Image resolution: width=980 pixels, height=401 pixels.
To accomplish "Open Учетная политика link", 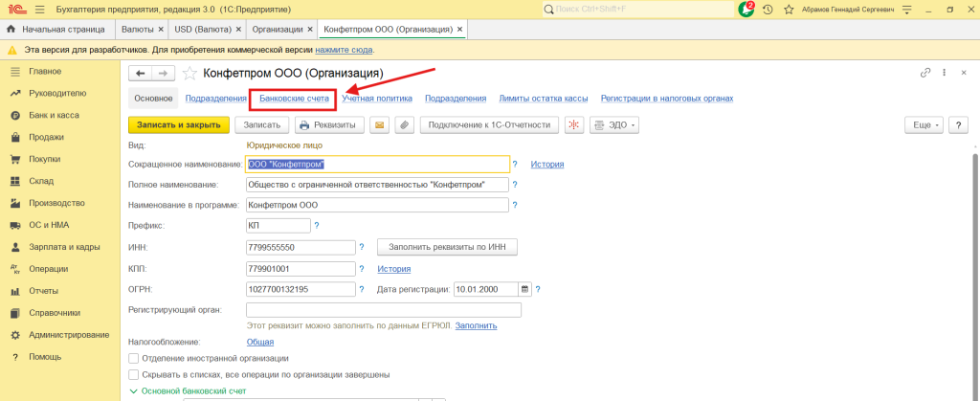I will tap(377, 99).
